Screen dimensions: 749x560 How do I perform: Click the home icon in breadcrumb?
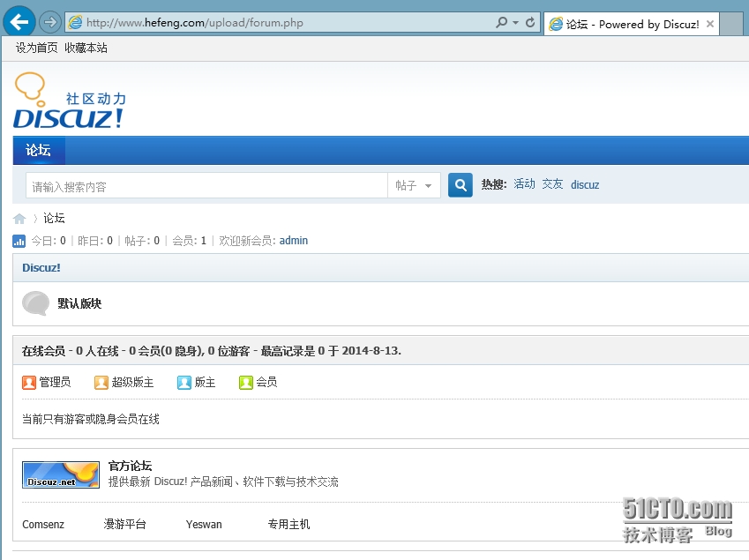[x=19, y=219]
